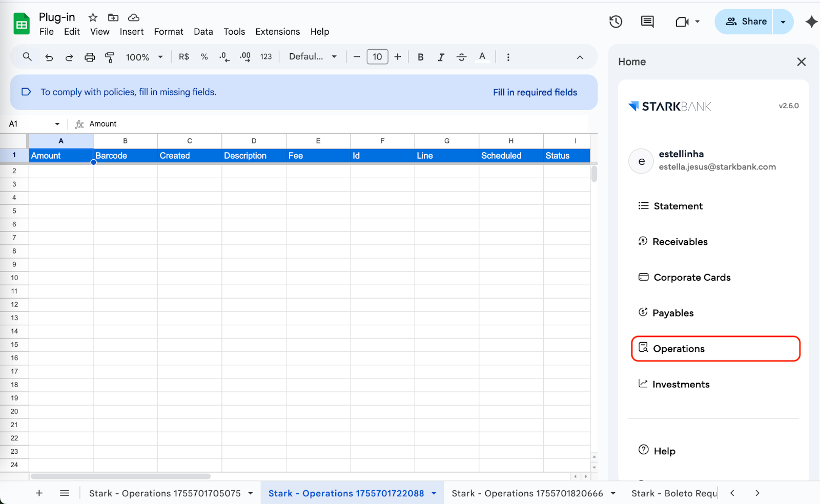Image resolution: width=820 pixels, height=504 pixels.
Task: Expand the Share button dropdown arrow
Action: (783, 22)
